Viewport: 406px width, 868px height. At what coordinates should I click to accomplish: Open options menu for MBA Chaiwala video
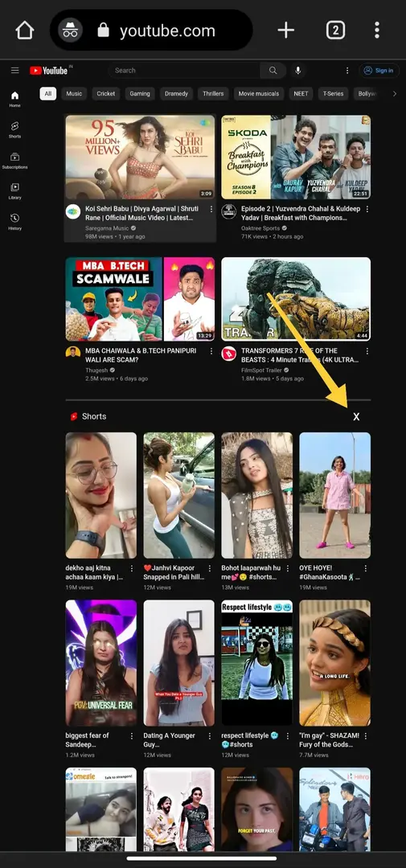(x=211, y=351)
